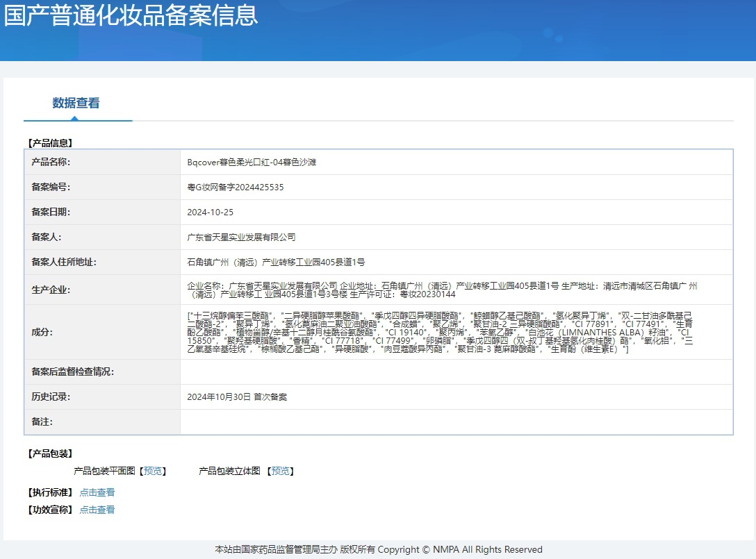Click the 成分 ingredient list text
Viewport: 756px width, 559px height.
click(440, 333)
